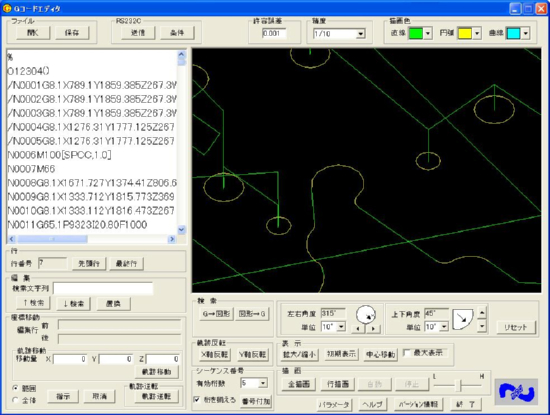
Task: Click the 全描画 button
Action: pyautogui.click(x=299, y=384)
